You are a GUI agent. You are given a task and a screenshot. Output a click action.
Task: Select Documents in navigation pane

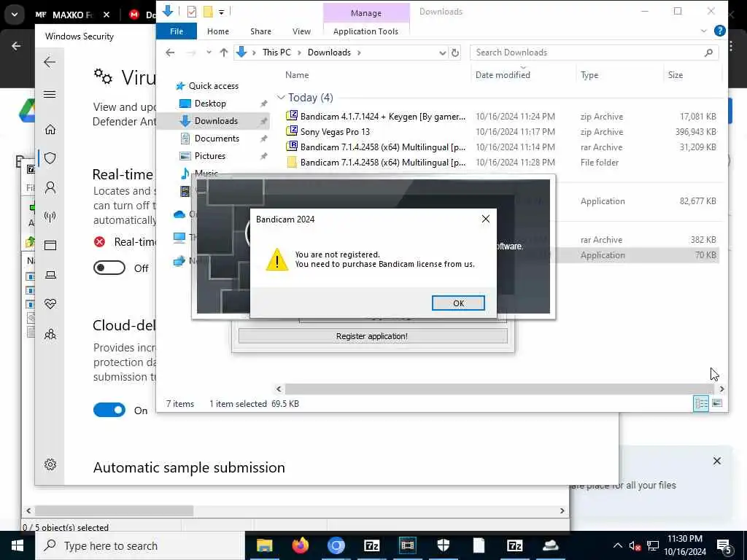pos(217,139)
